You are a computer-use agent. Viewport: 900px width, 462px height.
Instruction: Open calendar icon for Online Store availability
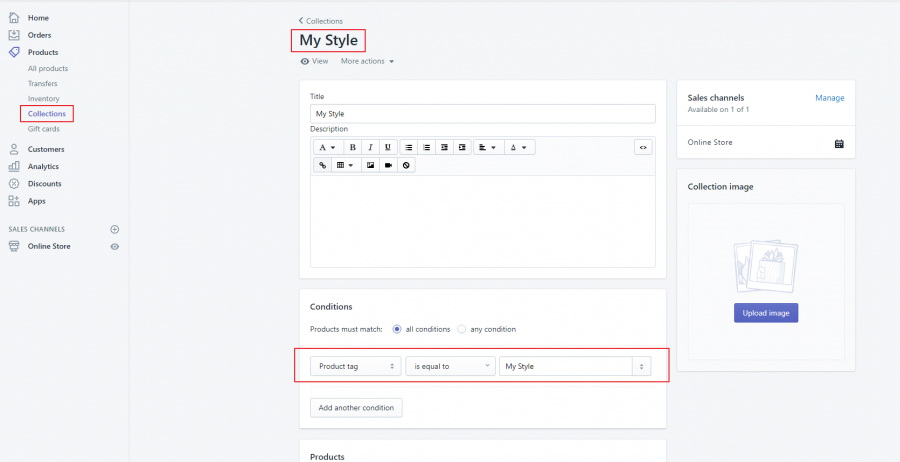[839, 143]
